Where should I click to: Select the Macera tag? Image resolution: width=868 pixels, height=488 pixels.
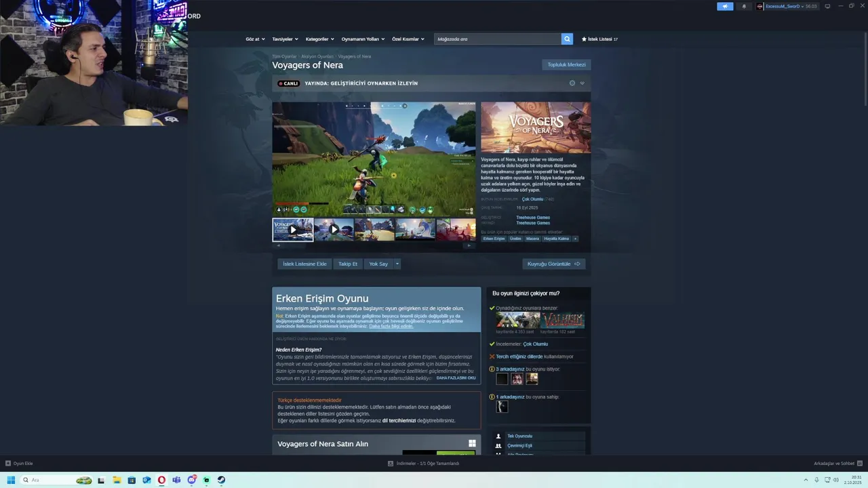pyautogui.click(x=532, y=239)
